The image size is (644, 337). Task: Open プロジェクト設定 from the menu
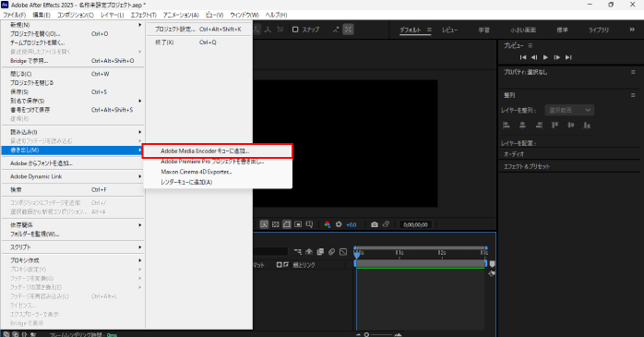[198, 30]
